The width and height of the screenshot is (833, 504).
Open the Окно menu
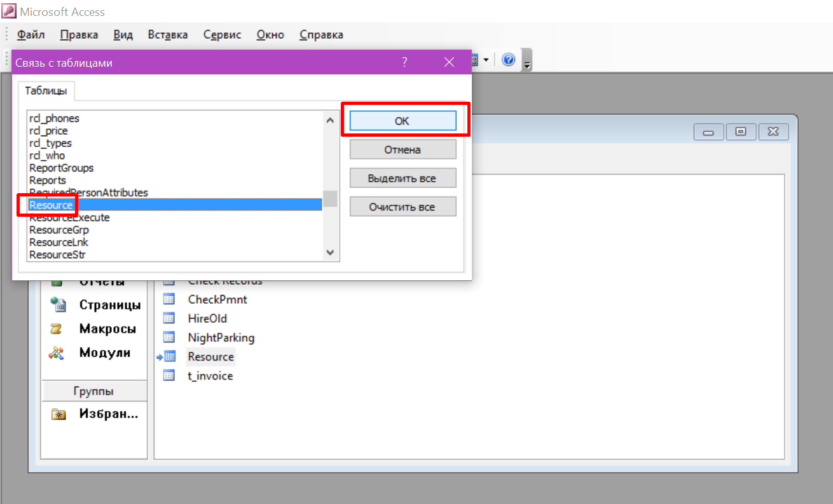coord(270,35)
